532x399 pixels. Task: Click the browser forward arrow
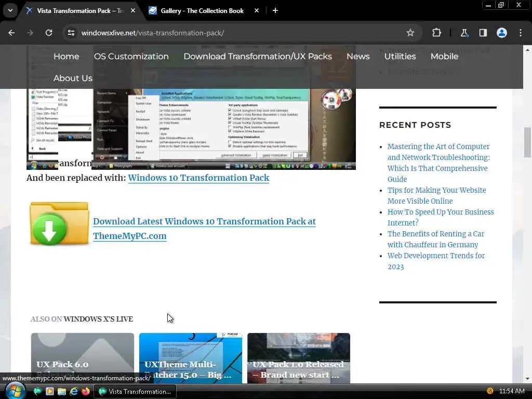30,33
